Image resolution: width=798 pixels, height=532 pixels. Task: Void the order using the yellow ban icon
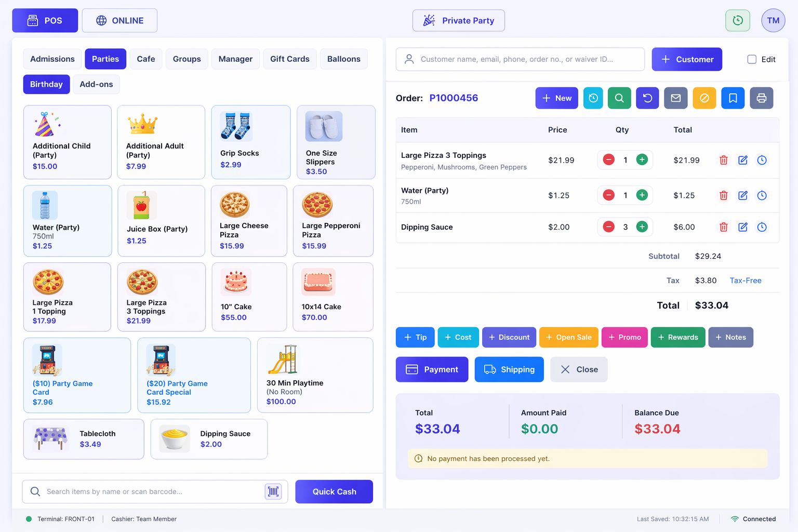tap(704, 98)
